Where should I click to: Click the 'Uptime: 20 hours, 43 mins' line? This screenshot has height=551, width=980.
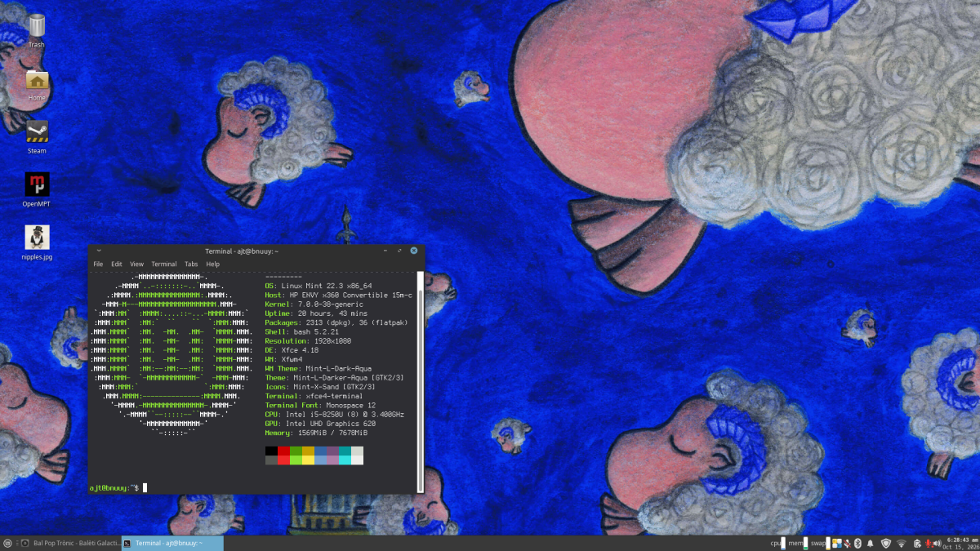316,313
